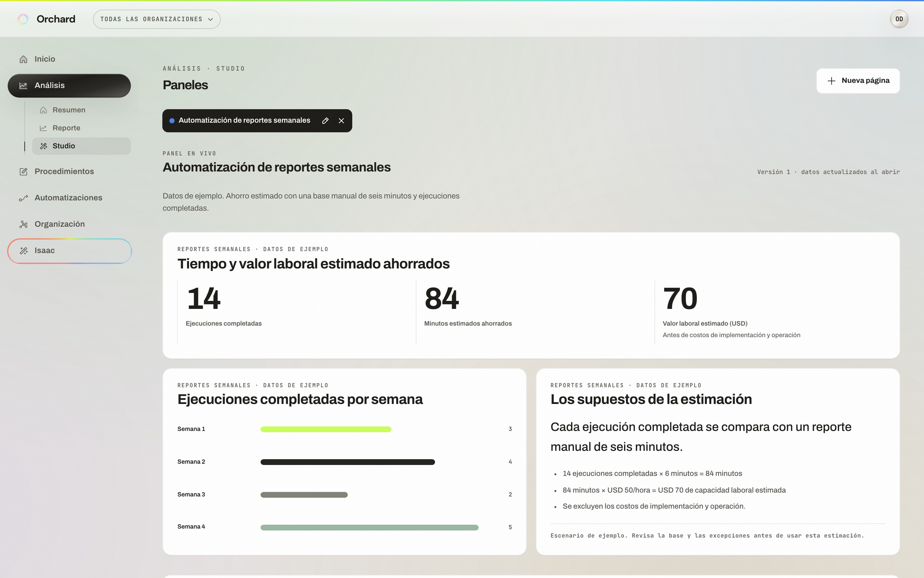Open Procedimientos in the sidebar
The height and width of the screenshot is (578, 924).
point(69,172)
